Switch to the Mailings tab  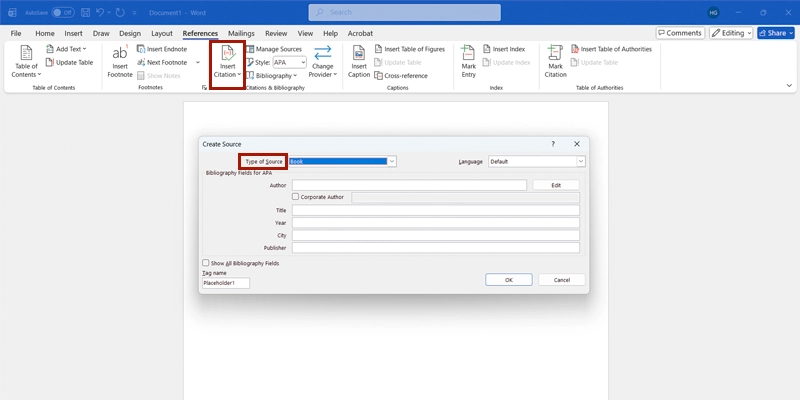(x=241, y=33)
